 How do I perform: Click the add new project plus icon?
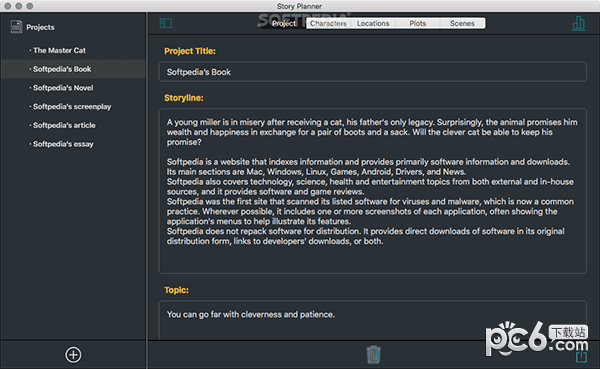pyautogui.click(x=73, y=354)
